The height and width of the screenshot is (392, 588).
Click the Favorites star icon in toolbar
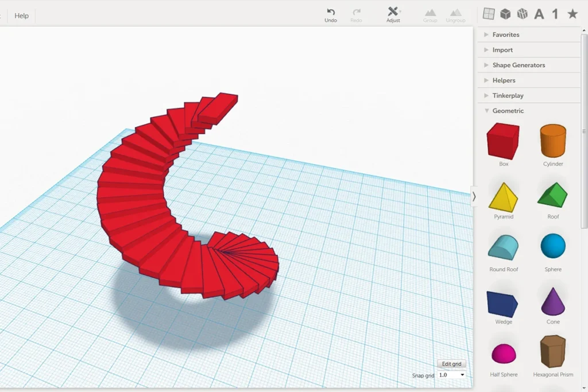(572, 14)
